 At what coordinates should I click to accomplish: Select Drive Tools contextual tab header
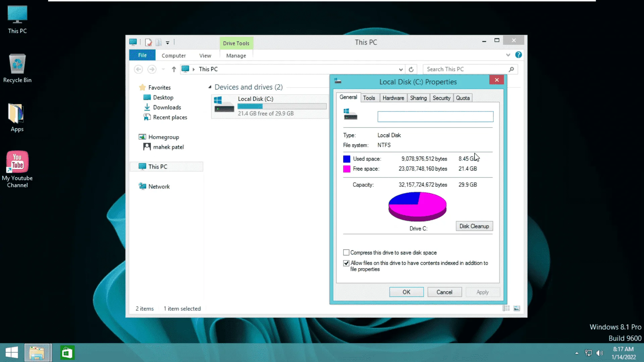[236, 43]
